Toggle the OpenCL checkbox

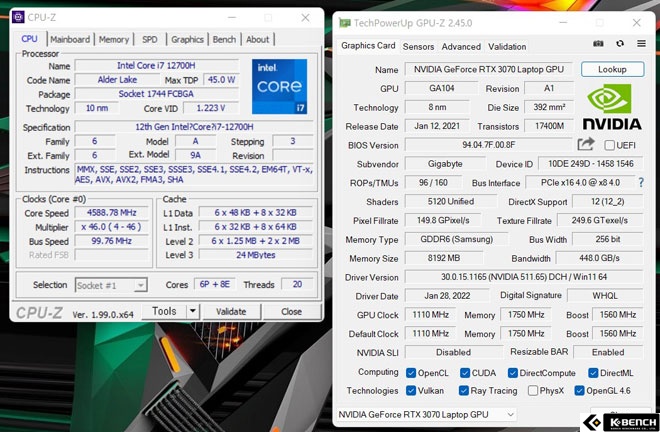[x=411, y=373]
